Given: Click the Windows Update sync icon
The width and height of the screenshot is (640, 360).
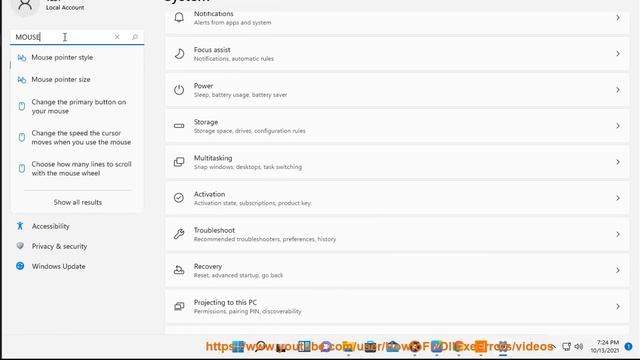Looking at the screenshot, I should 20,266.
